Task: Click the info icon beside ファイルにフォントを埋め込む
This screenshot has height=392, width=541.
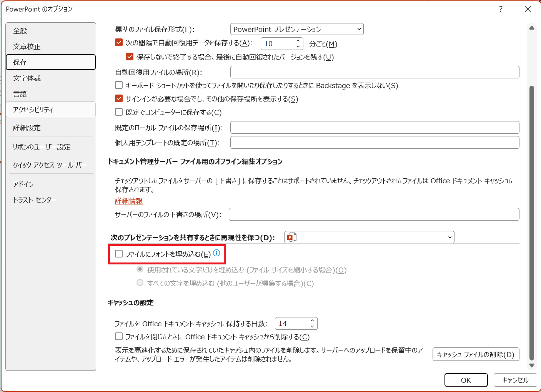Action: (x=216, y=253)
